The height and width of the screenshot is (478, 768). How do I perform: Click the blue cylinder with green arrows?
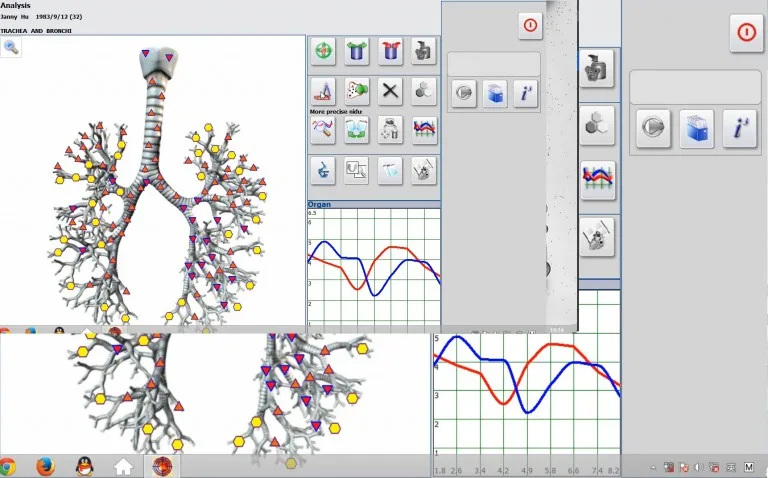pyautogui.click(x=357, y=50)
